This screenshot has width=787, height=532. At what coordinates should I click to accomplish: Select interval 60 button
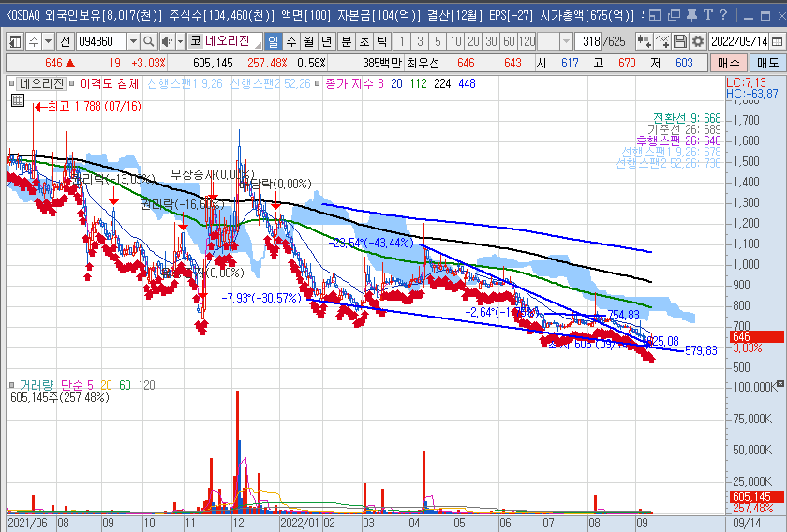[x=510, y=41]
